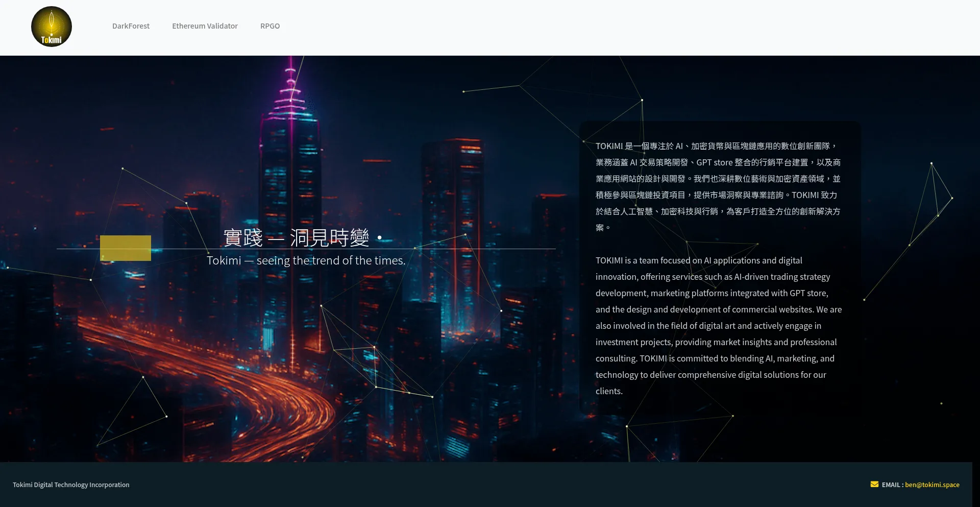
Task: Click the white dot after the Chinese heading
Action: [x=379, y=237]
